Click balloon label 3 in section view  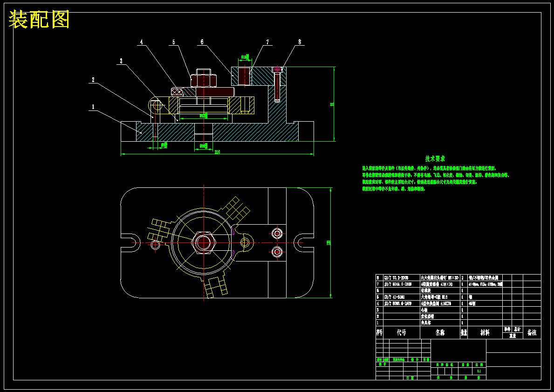(121, 61)
